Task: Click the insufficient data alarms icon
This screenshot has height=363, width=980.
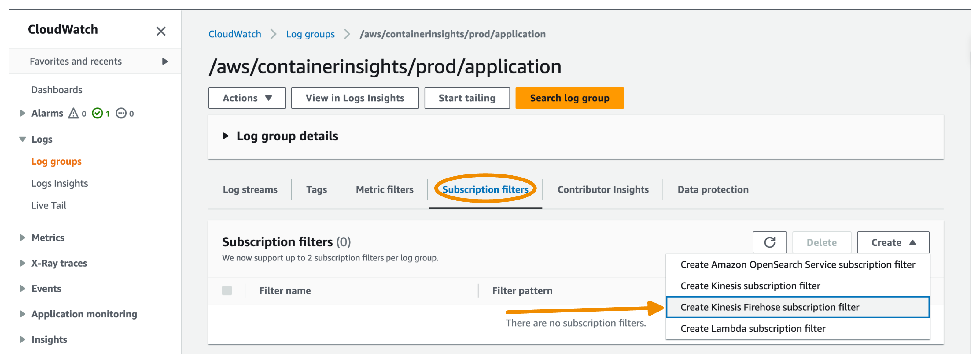Action: 121,113
